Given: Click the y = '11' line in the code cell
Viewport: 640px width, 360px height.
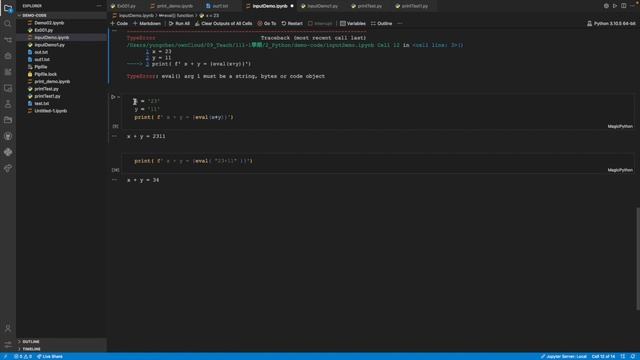Looking at the screenshot, I should click(147, 109).
